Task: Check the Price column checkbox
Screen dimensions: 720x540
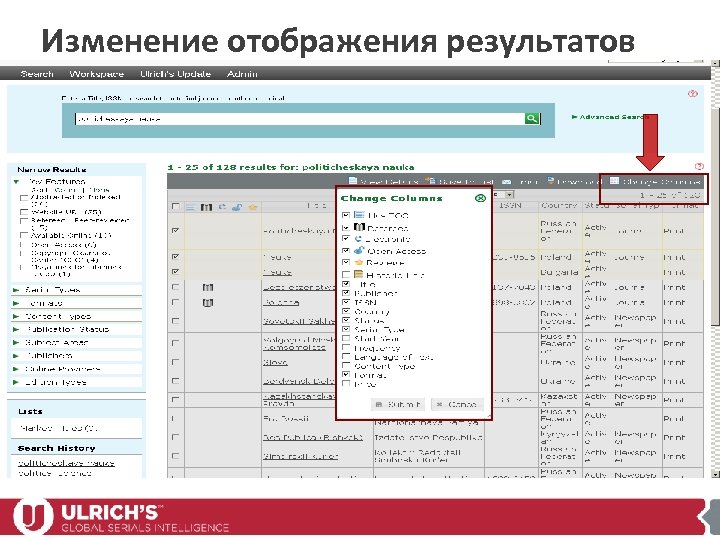Action: point(346,384)
